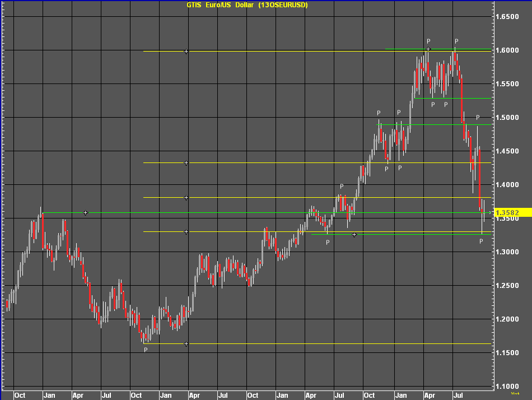The width and height of the screenshot is (532, 400).
Task: Click the small Week label at bottom right
Action: coord(515,394)
